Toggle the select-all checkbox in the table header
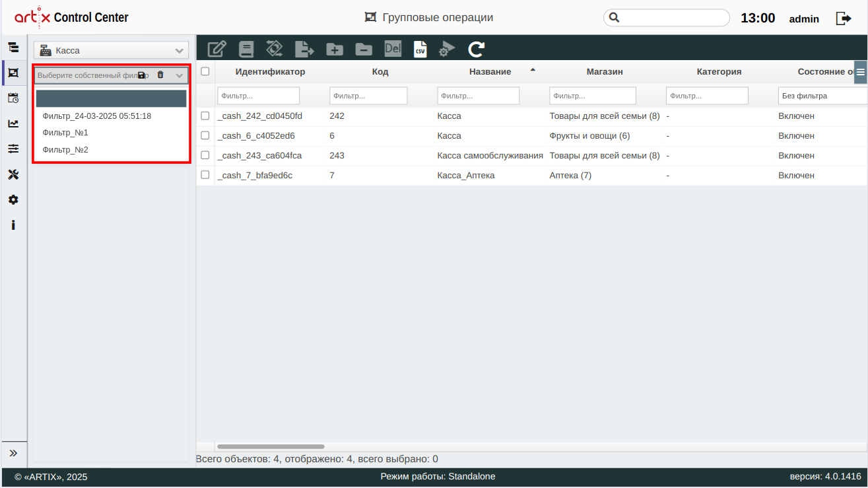Image resolution: width=868 pixels, height=488 pixels. coord(205,71)
